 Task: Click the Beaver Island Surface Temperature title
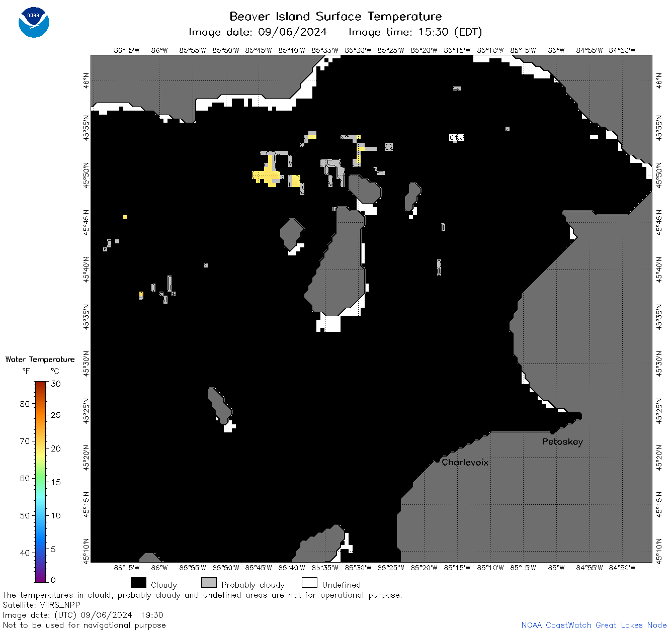click(x=335, y=16)
